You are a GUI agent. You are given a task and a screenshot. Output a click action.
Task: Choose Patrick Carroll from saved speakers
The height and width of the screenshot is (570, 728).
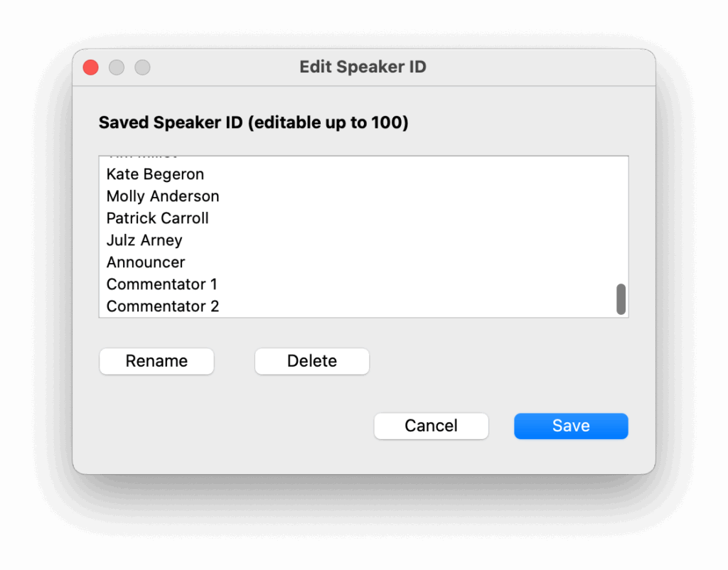click(157, 218)
